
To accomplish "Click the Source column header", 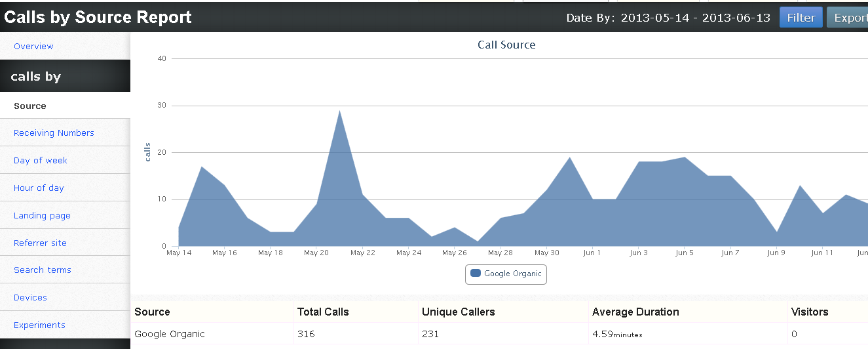I will pyautogui.click(x=152, y=312).
